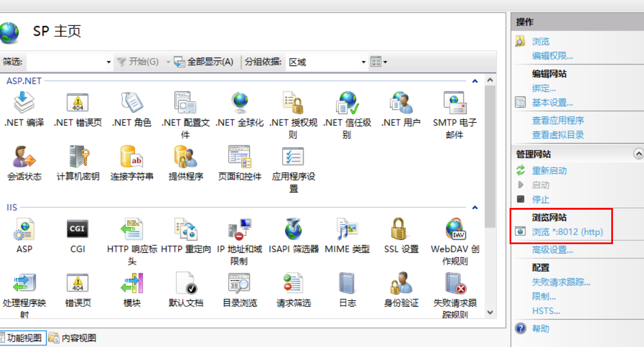This screenshot has height=347, width=644.
Task: Open HSTS... link
Action: pos(546,311)
